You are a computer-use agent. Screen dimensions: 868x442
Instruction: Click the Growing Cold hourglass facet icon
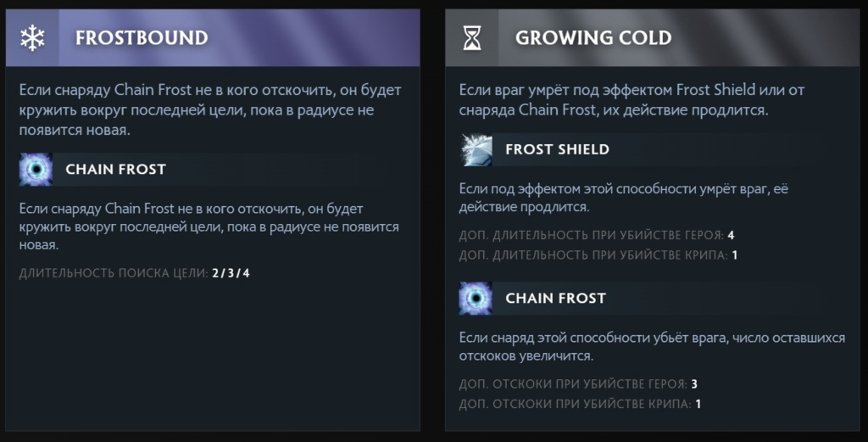coord(472,38)
